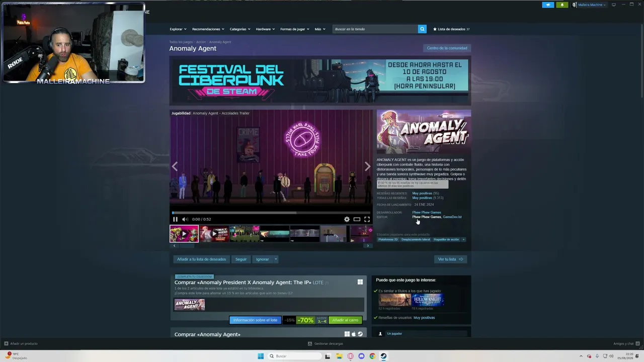The height and width of the screenshot is (362, 644).
Task: Click the thumbnail strip horizontal scrollbar
Action: tap(271, 246)
